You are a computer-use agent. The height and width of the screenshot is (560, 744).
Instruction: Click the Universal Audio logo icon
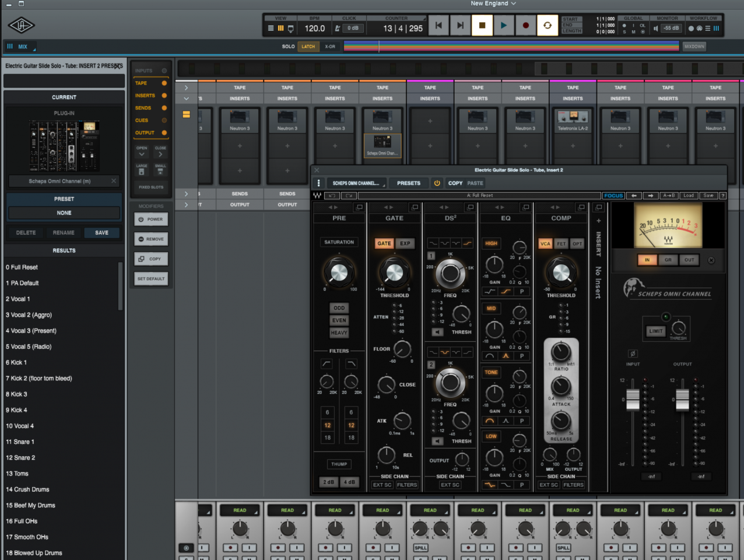click(22, 25)
